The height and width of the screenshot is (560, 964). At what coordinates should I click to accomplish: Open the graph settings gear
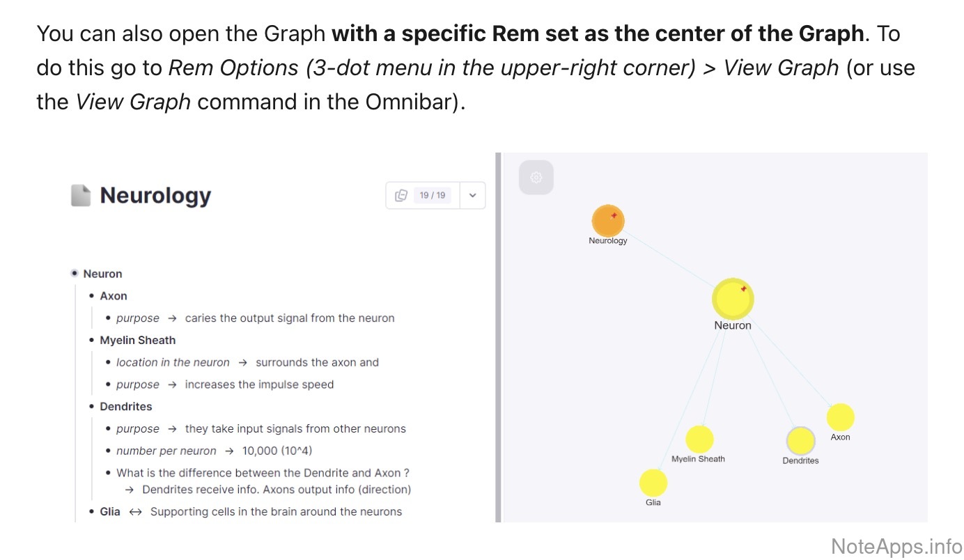click(x=536, y=178)
